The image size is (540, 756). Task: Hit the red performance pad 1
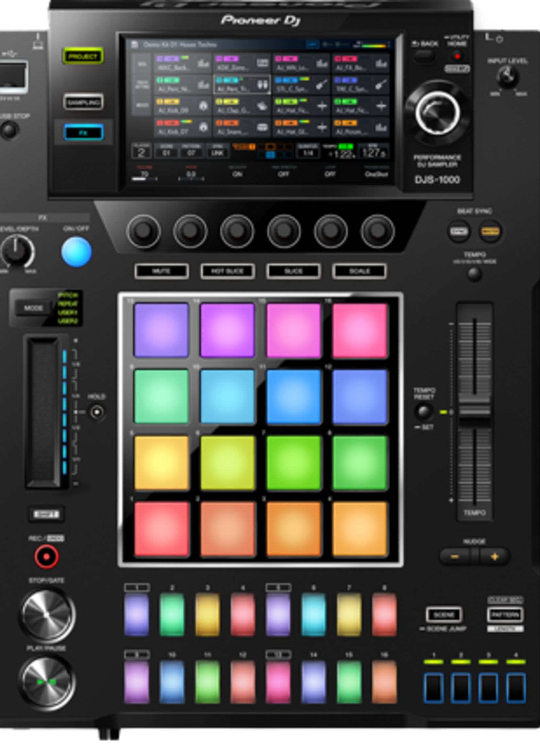[x=161, y=529]
